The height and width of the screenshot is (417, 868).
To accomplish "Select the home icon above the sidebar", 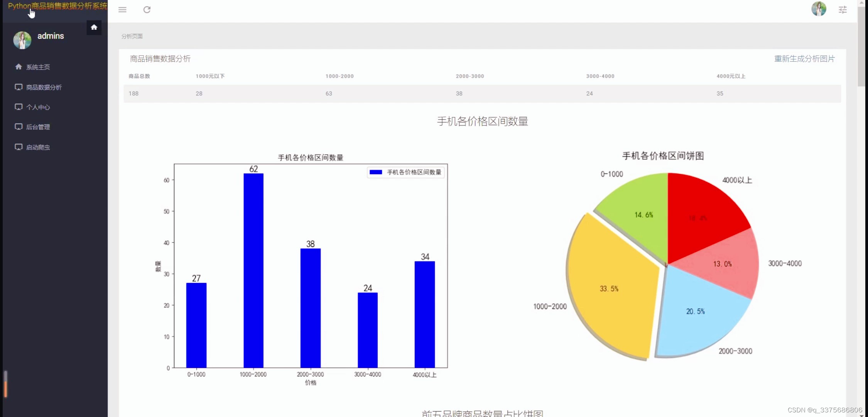I will pyautogui.click(x=94, y=27).
